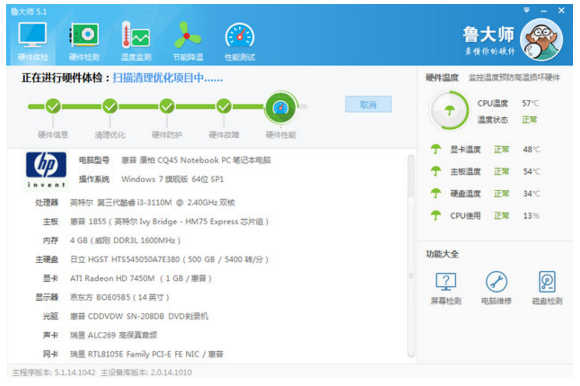Click the 硬件温度 panel heading
580x386 pixels.
pos(442,77)
